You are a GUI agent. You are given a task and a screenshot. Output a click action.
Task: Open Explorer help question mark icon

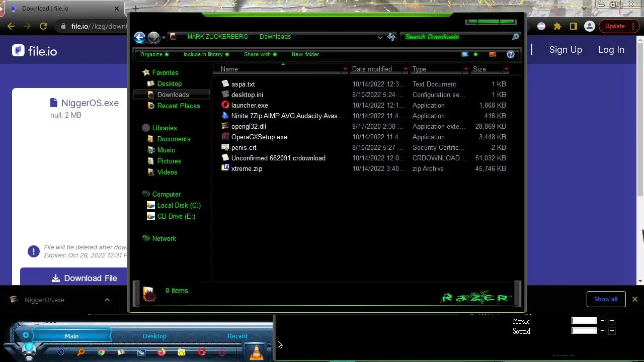[511, 54]
